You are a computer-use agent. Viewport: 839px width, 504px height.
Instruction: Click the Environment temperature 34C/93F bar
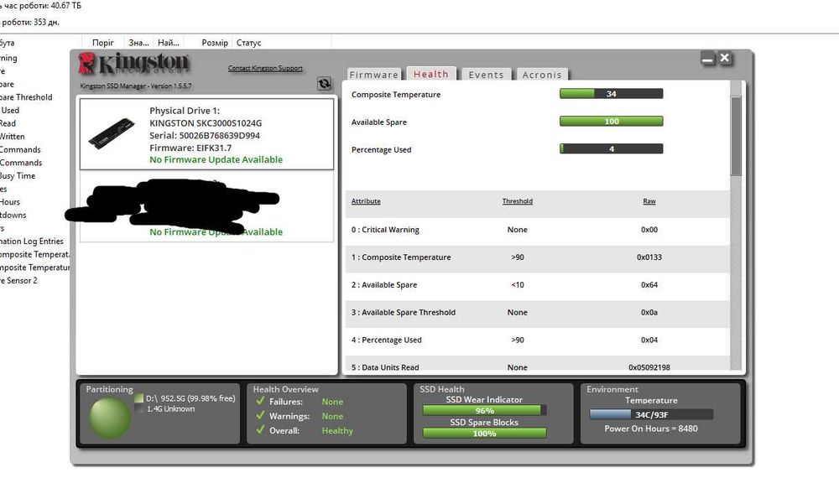click(x=651, y=414)
